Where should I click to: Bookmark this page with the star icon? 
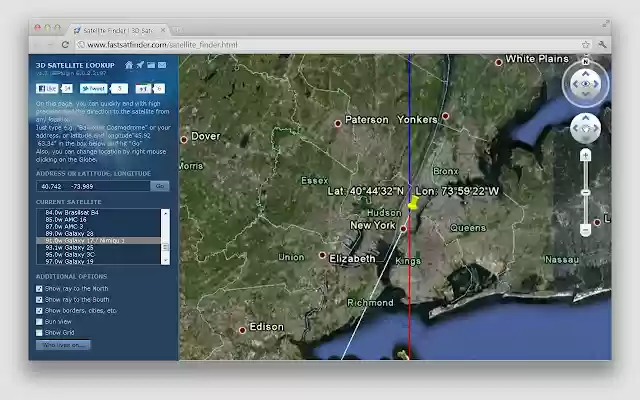pos(586,44)
